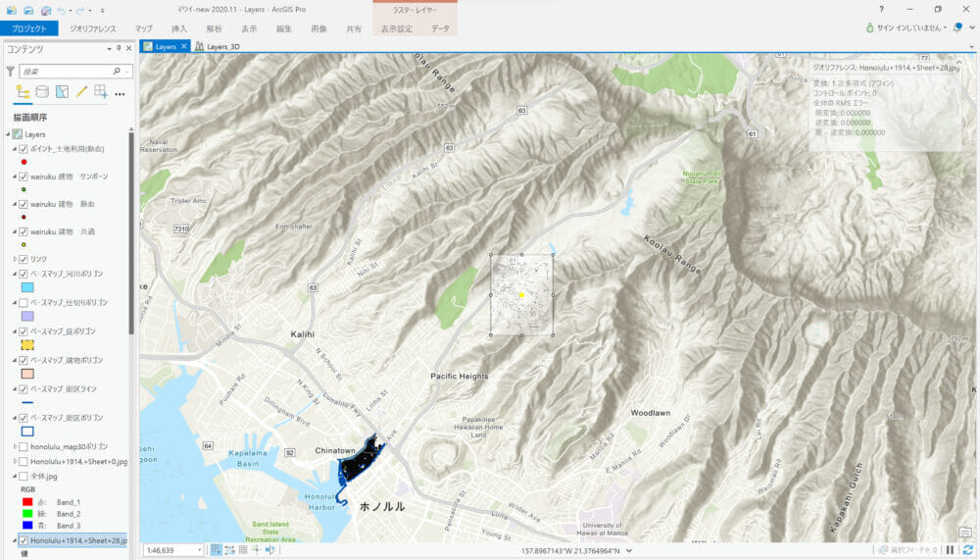Screen dimensions: 980x560
Task: Open the 挿入 ribbon tab
Action: pos(178,28)
